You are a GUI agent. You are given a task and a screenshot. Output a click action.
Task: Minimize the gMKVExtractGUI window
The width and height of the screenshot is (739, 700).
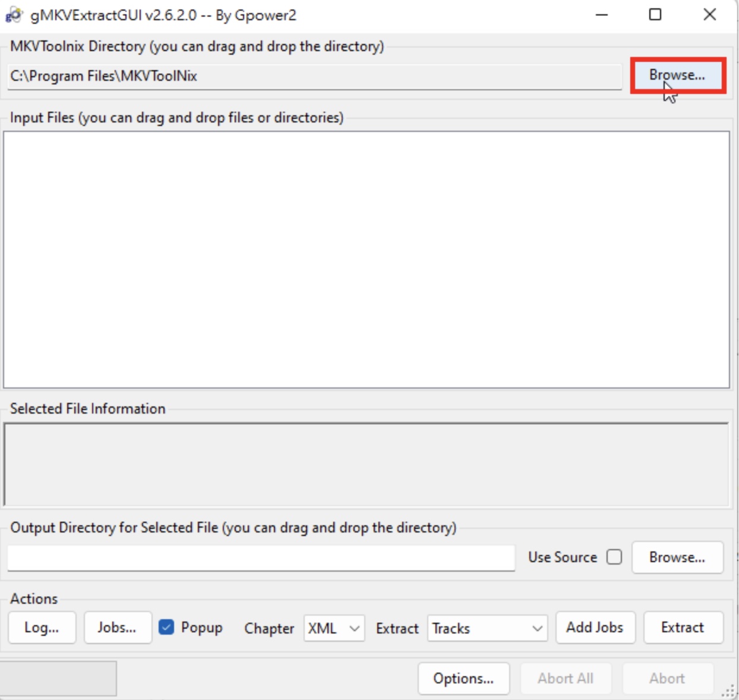(602, 15)
